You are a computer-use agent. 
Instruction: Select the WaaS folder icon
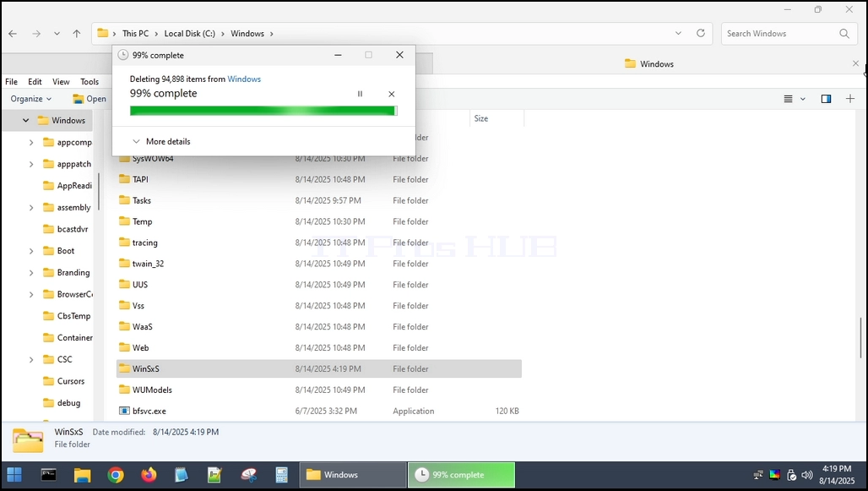pos(125,326)
